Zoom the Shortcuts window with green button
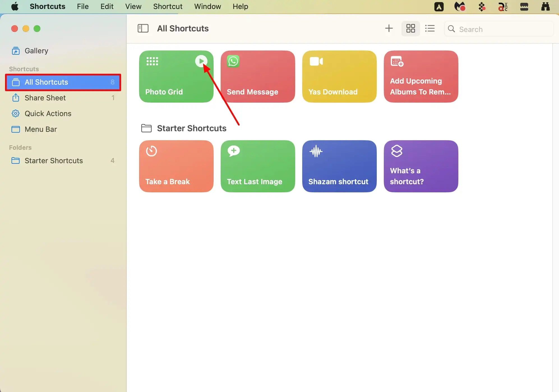Viewport: 559px width, 392px height. coord(37,29)
